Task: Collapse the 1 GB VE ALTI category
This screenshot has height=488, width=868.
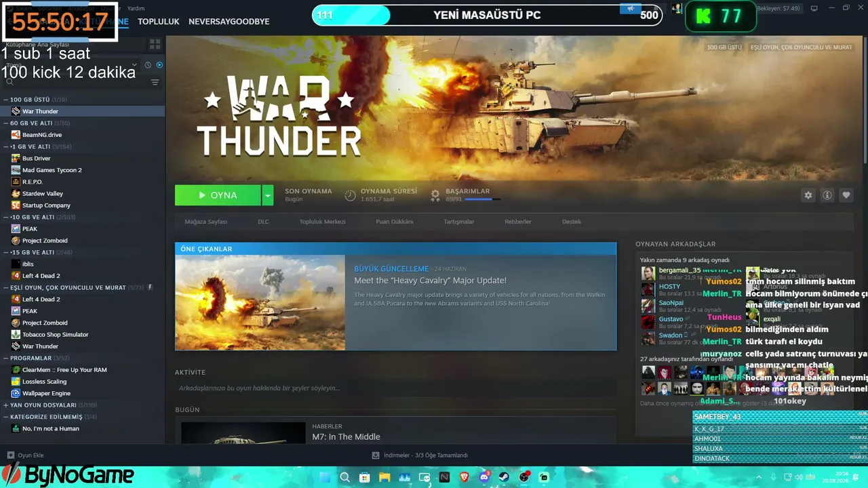Action: tap(5, 146)
